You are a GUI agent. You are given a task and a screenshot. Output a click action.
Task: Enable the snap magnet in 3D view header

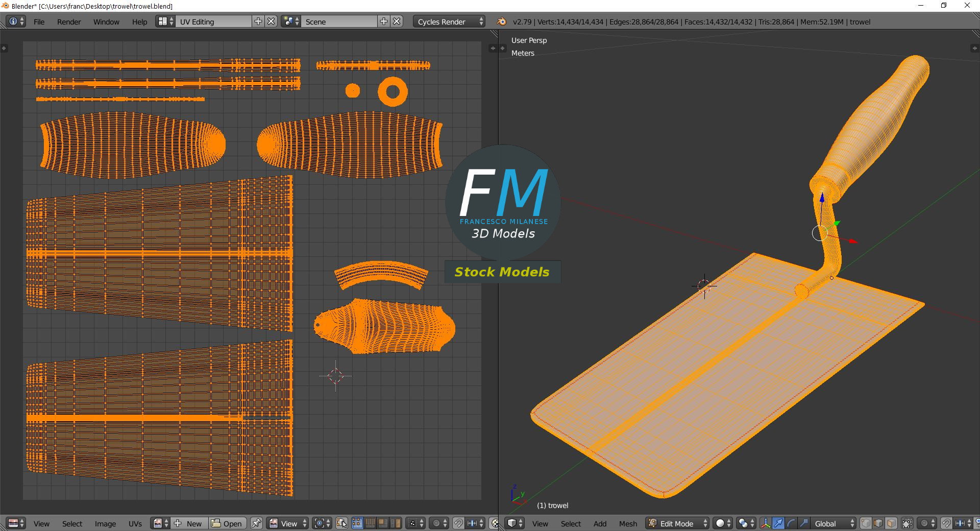point(947,523)
